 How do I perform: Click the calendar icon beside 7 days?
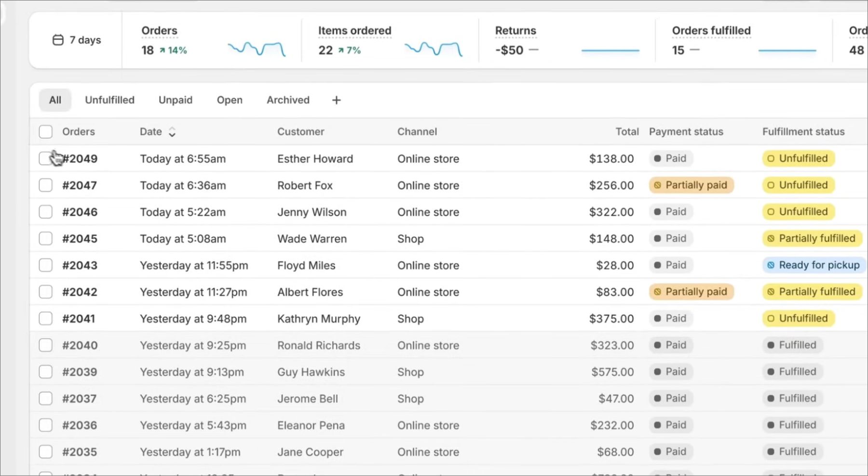58,40
